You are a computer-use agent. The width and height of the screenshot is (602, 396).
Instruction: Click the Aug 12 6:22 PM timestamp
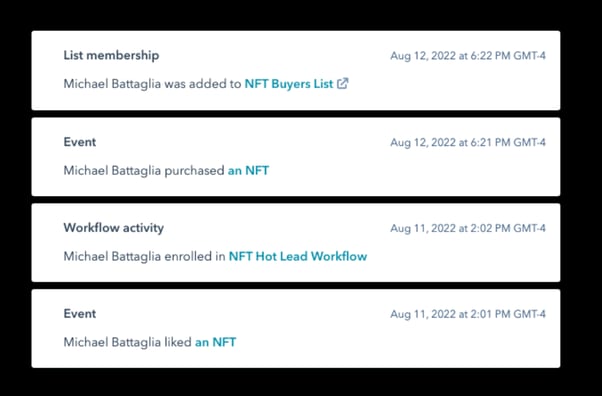[468, 56]
